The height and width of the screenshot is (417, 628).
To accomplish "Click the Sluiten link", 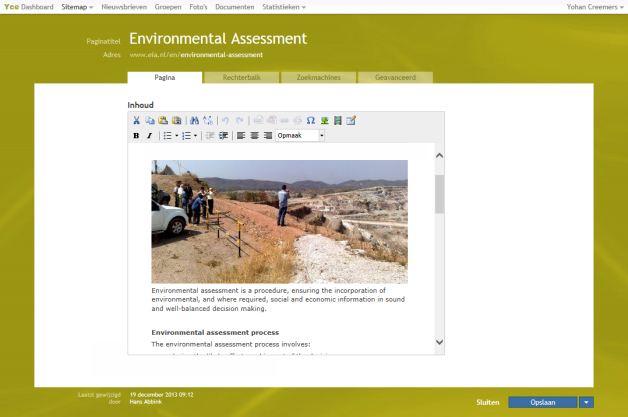I will click(487, 402).
